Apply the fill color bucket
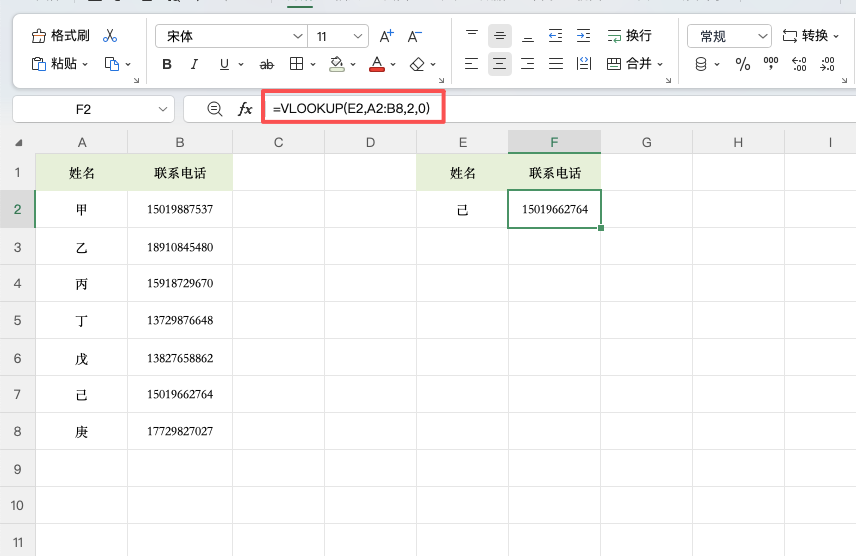The image size is (856, 556). point(337,64)
